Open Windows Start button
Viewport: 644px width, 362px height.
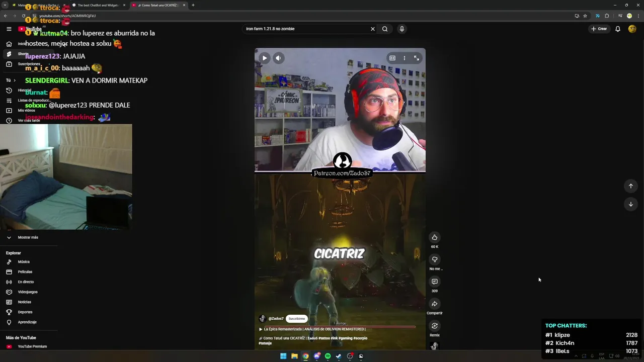[283, 356]
